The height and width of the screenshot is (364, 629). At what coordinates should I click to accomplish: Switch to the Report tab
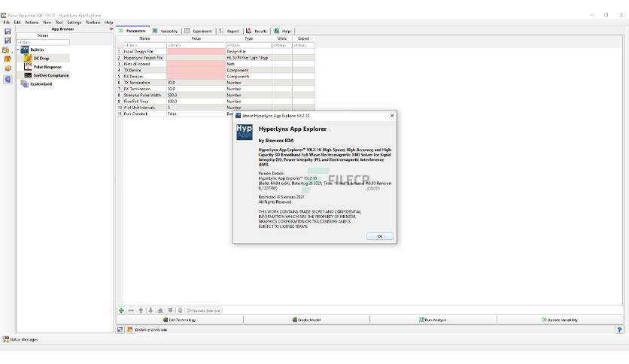point(229,31)
